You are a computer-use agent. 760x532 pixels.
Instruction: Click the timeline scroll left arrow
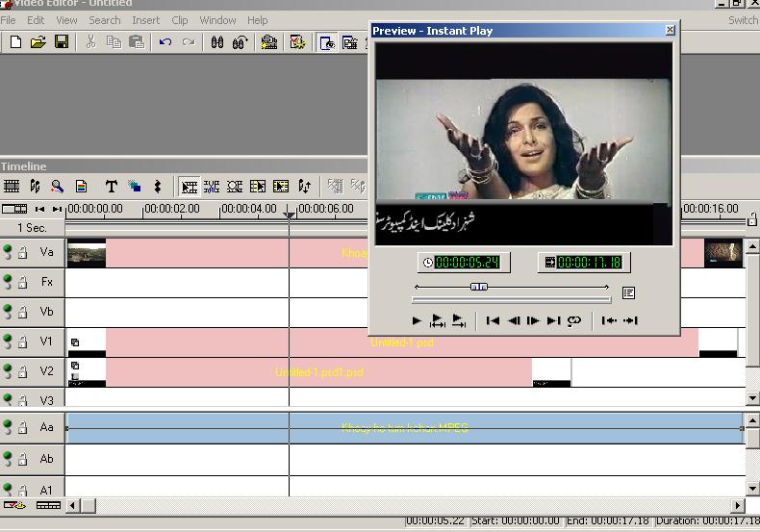[72, 506]
